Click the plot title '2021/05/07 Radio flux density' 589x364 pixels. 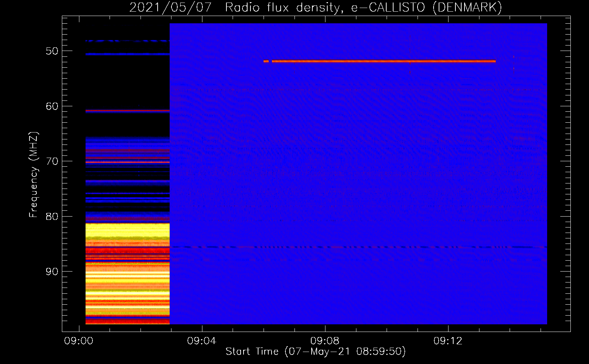(x=236, y=7)
